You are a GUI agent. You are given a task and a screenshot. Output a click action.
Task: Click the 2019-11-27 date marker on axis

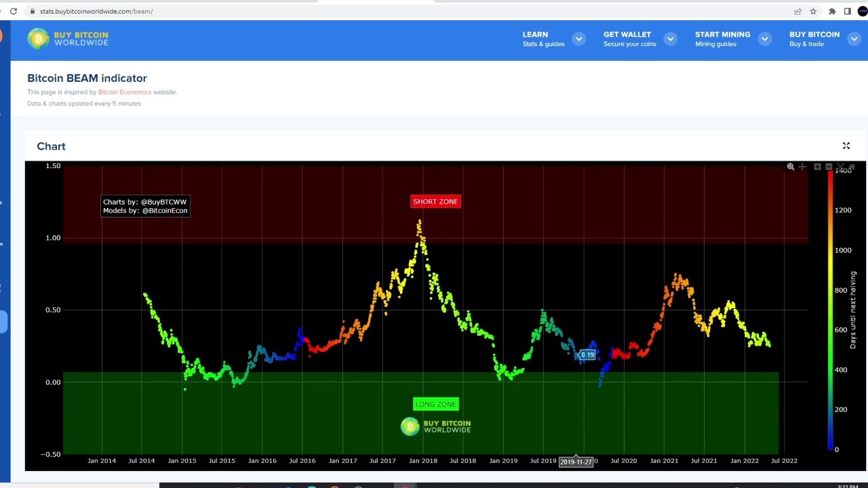[x=576, y=462]
